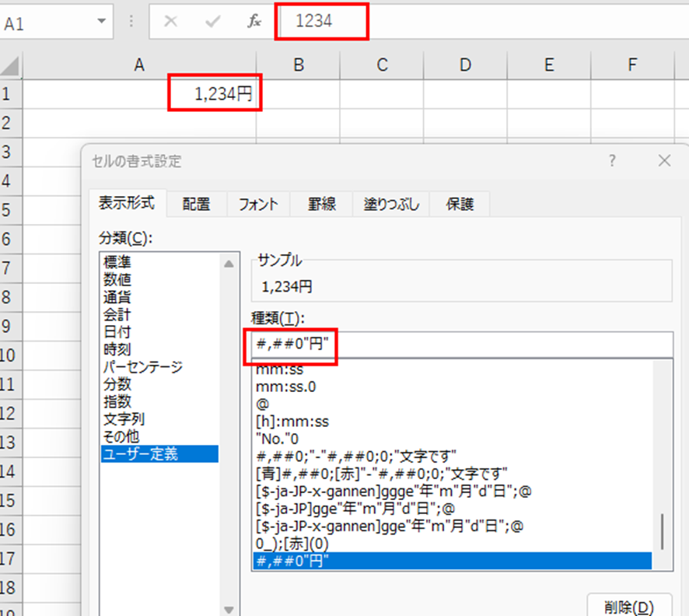Switch to the 罫線 tab

(x=322, y=205)
